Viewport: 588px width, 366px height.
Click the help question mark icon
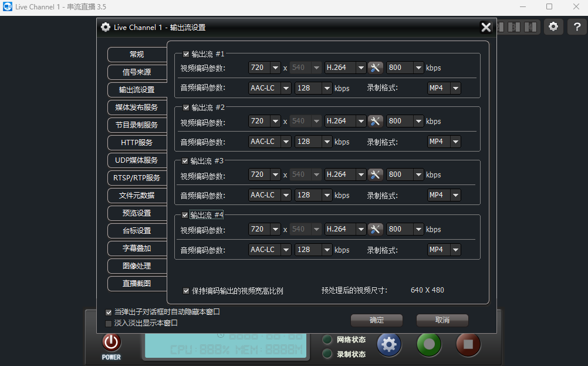click(577, 26)
